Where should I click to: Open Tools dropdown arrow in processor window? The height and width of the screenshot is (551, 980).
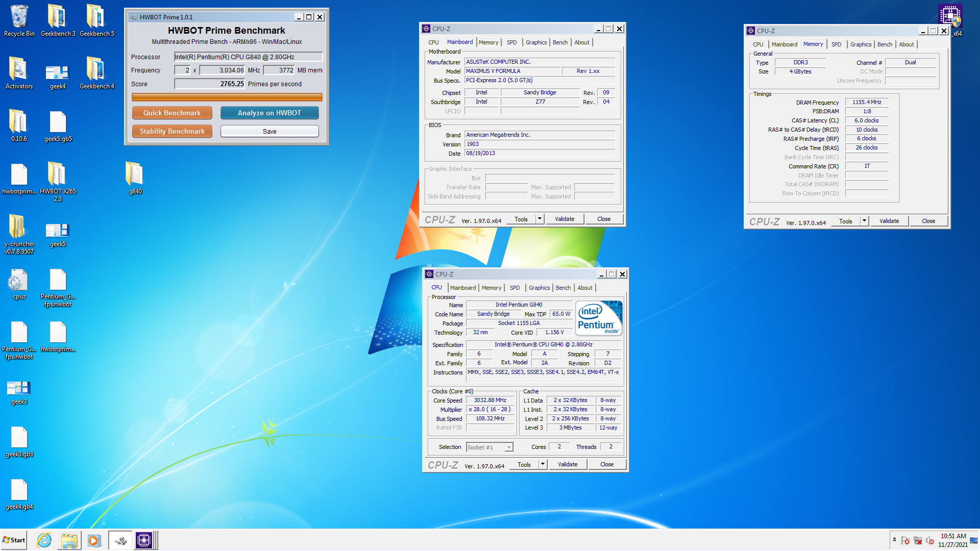click(x=543, y=464)
